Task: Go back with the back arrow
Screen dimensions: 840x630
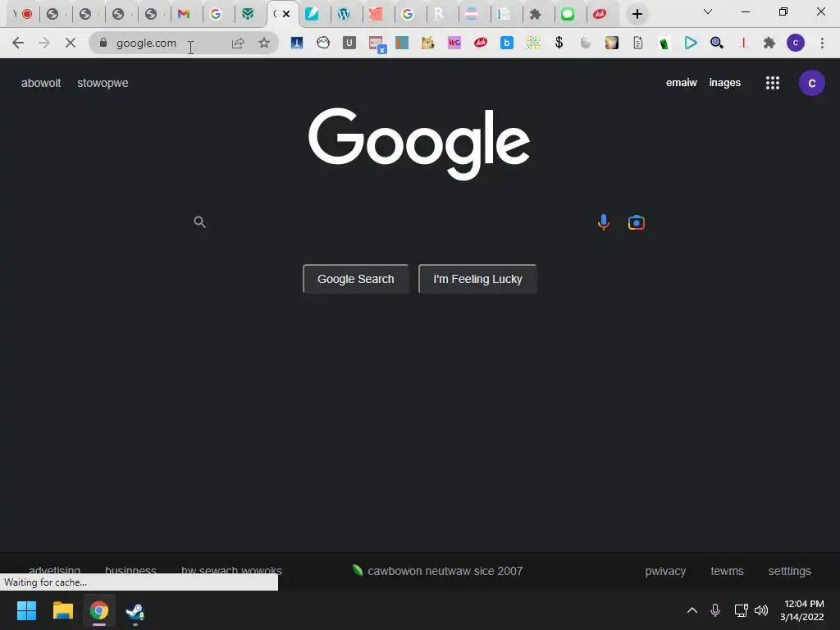Action: (x=18, y=43)
